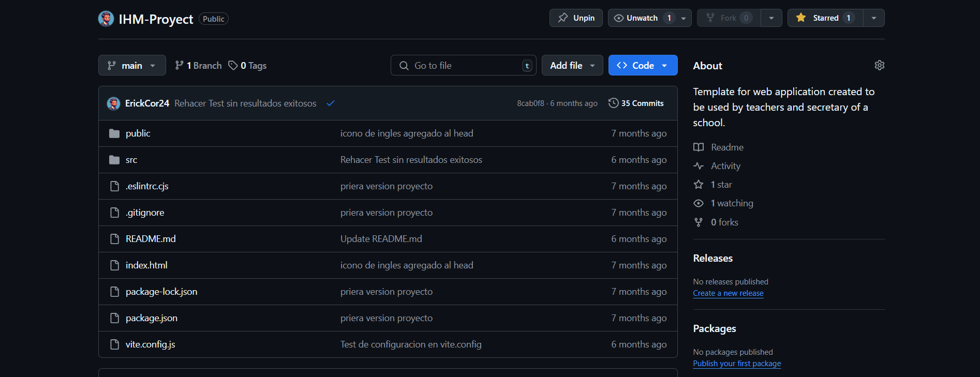980x377 pixels.
Task: Open the vite.config.js file
Action: click(150, 344)
